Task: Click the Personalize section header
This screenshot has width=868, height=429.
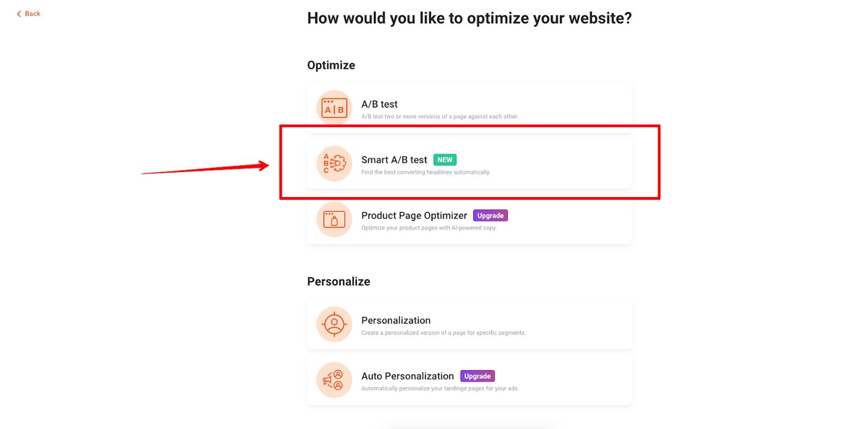Action: pyautogui.click(x=338, y=281)
